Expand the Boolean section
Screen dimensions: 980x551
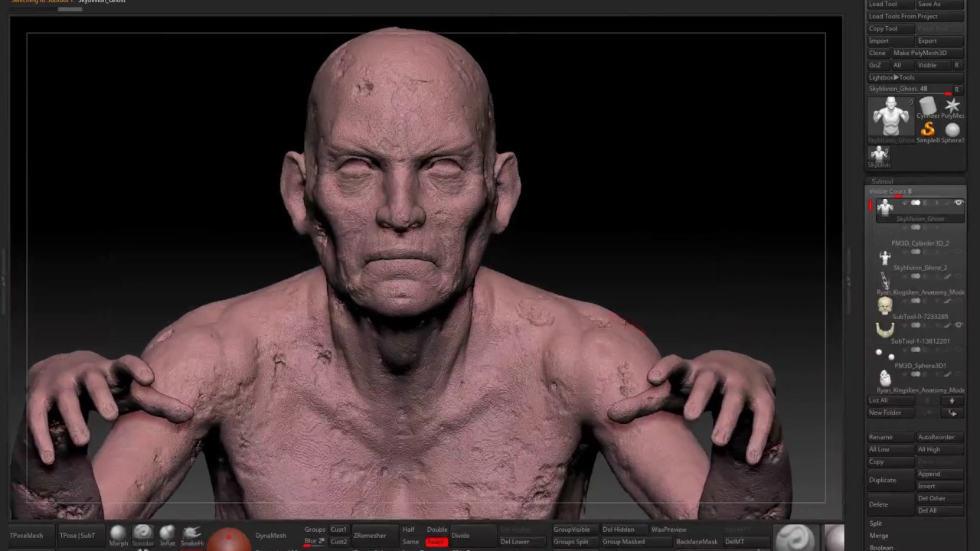pyautogui.click(x=881, y=547)
